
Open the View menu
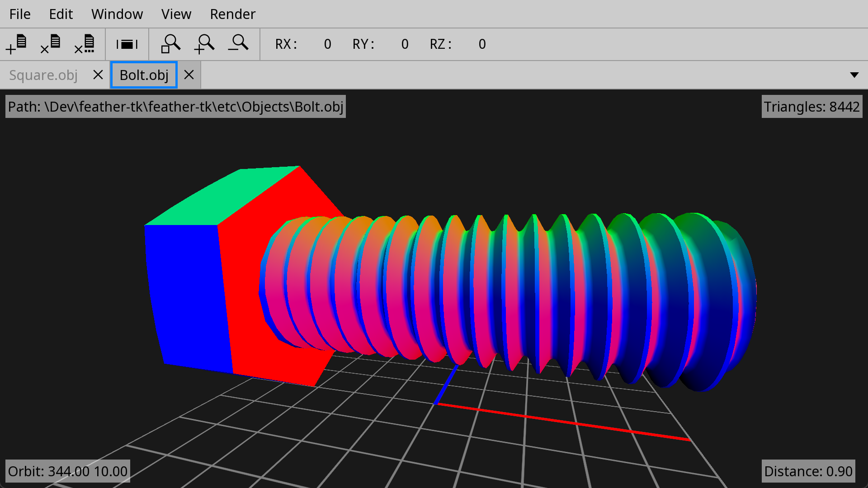(176, 14)
